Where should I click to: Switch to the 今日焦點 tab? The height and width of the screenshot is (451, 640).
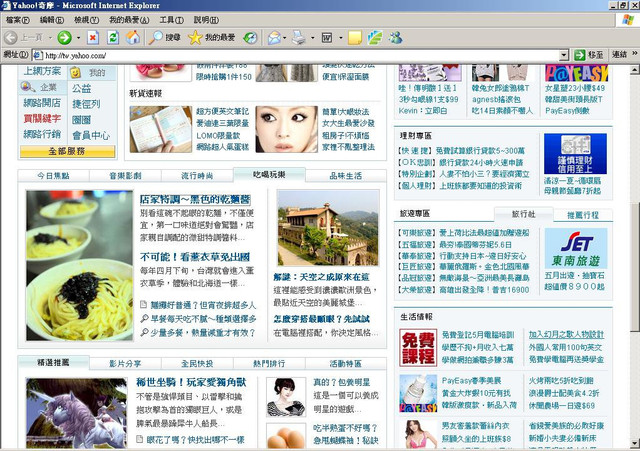[x=53, y=176]
